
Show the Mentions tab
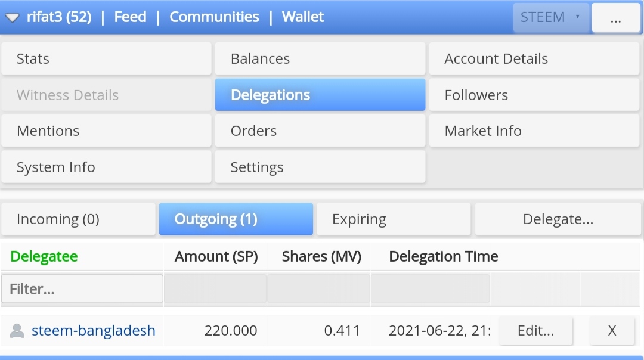(x=106, y=131)
